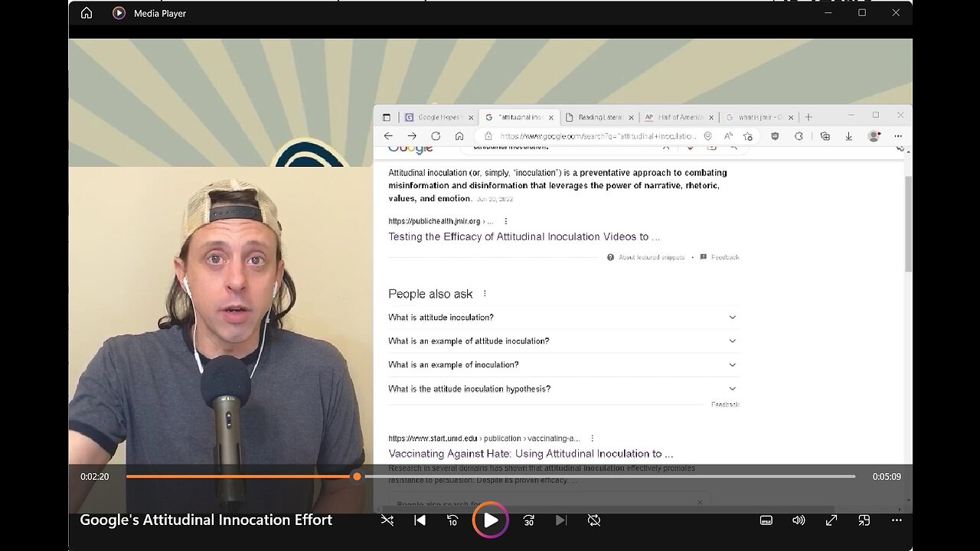980x551 pixels.
Task: Expand What is an example of inoculation?
Action: click(x=563, y=364)
